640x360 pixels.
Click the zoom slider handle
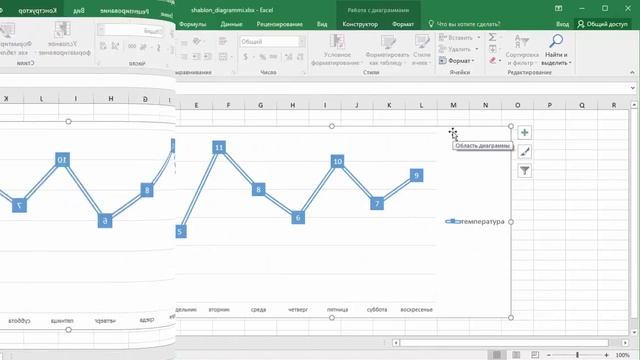[x=577, y=355]
